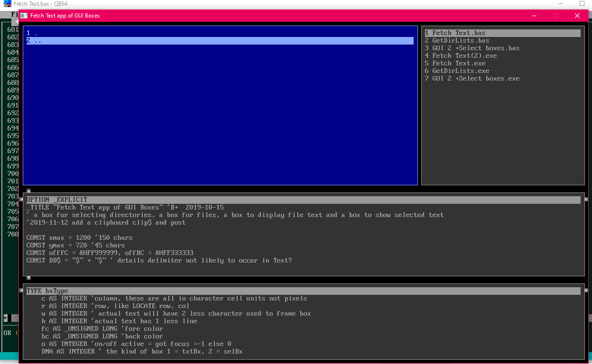
Task: Click the highlighted OPTION _EXPLICIT line
Action: pyautogui.click(x=57, y=200)
